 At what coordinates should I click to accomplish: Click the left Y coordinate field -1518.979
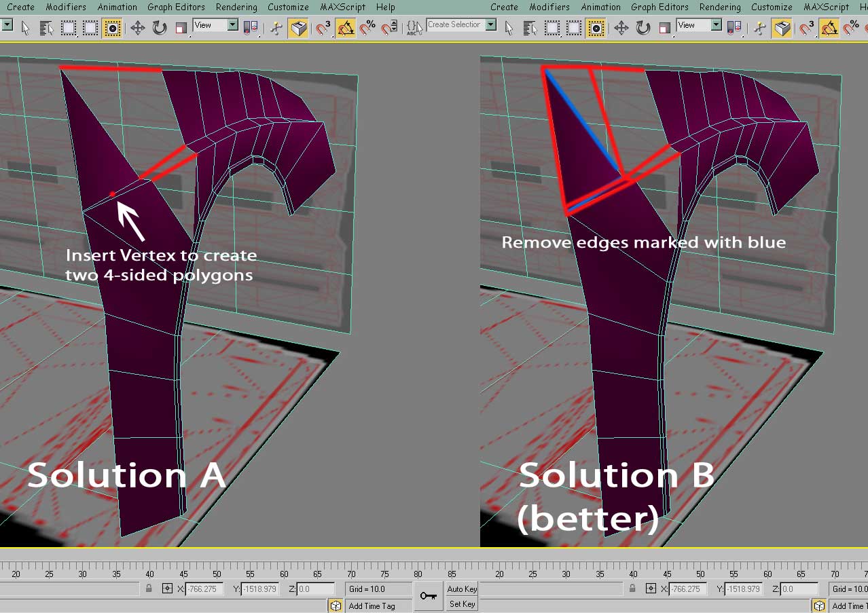coord(259,589)
